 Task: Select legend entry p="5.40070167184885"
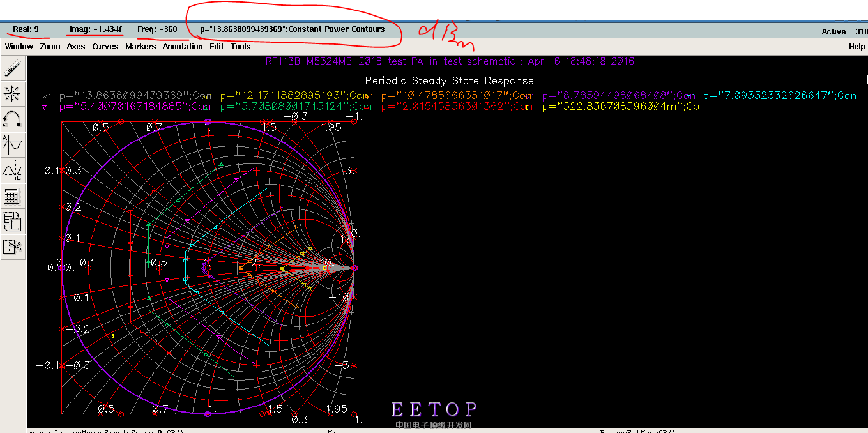126,107
